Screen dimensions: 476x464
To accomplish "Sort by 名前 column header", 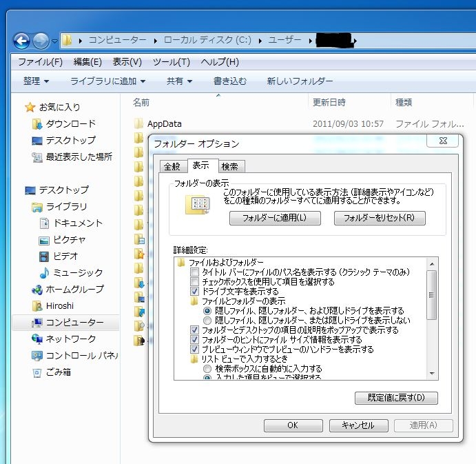I will click(141, 103).
